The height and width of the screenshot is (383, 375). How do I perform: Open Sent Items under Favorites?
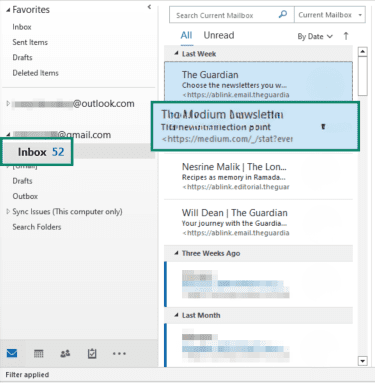point(30,42)
